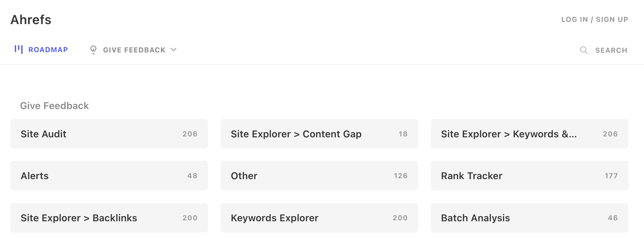Open the Site Audit feedback category
The image size is (644, 238).
(x=109, y=134)
